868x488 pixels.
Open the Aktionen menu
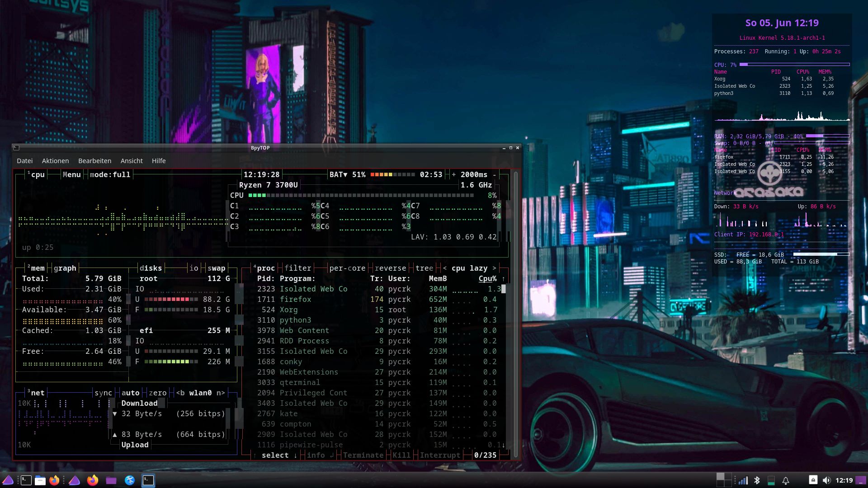[x=55, y=161]
